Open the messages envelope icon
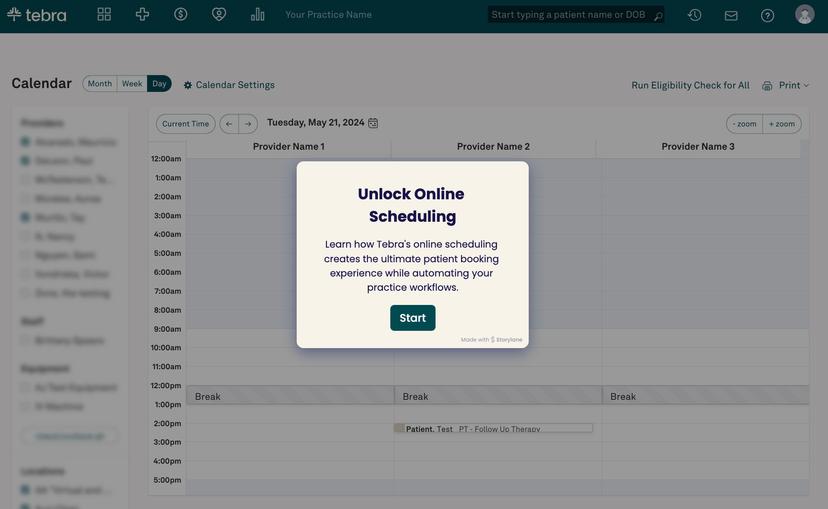The height and width of the screenshot is (509, 828). [731, 15]
